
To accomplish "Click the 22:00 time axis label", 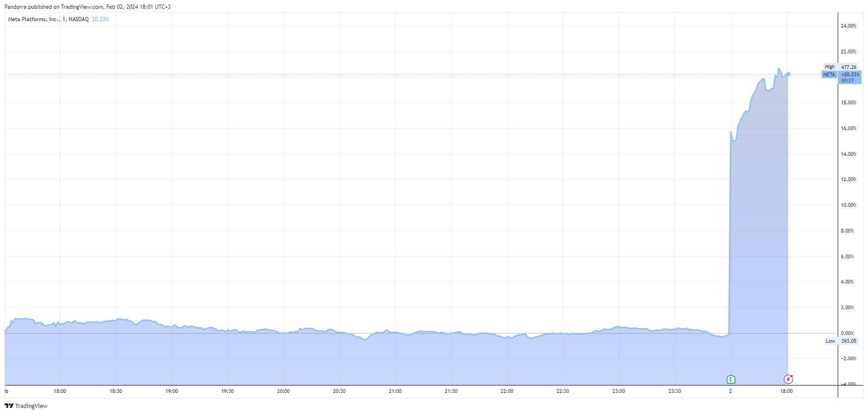I will click(507, 391).
